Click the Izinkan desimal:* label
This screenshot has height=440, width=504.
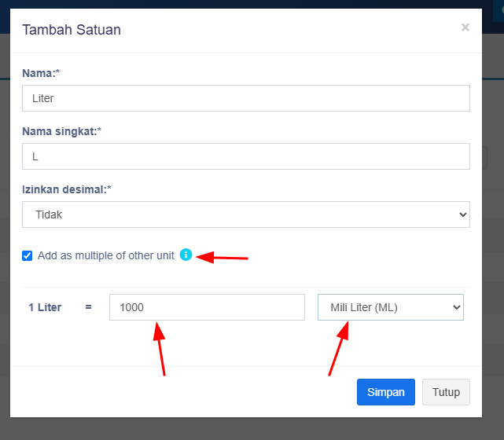(67, 189)
